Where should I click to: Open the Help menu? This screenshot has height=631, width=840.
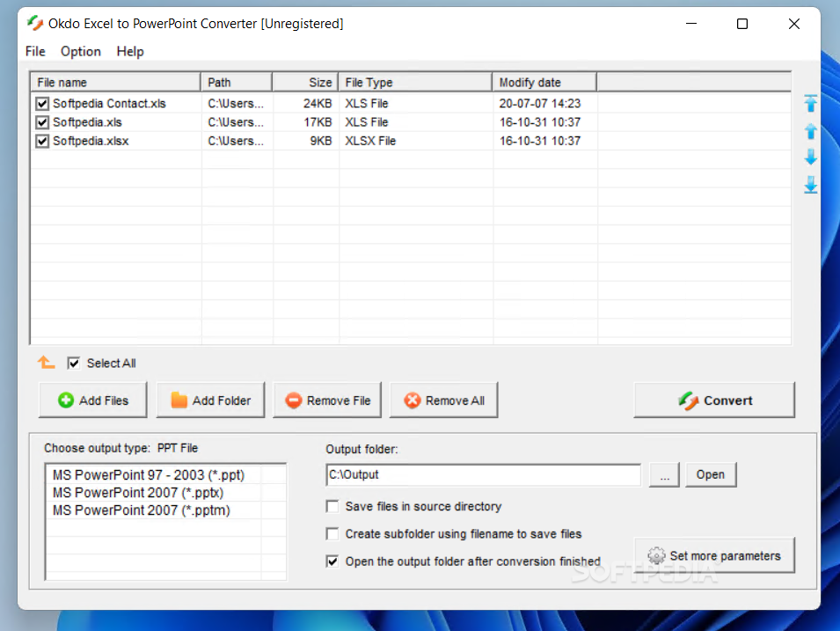tap(130, 51)
